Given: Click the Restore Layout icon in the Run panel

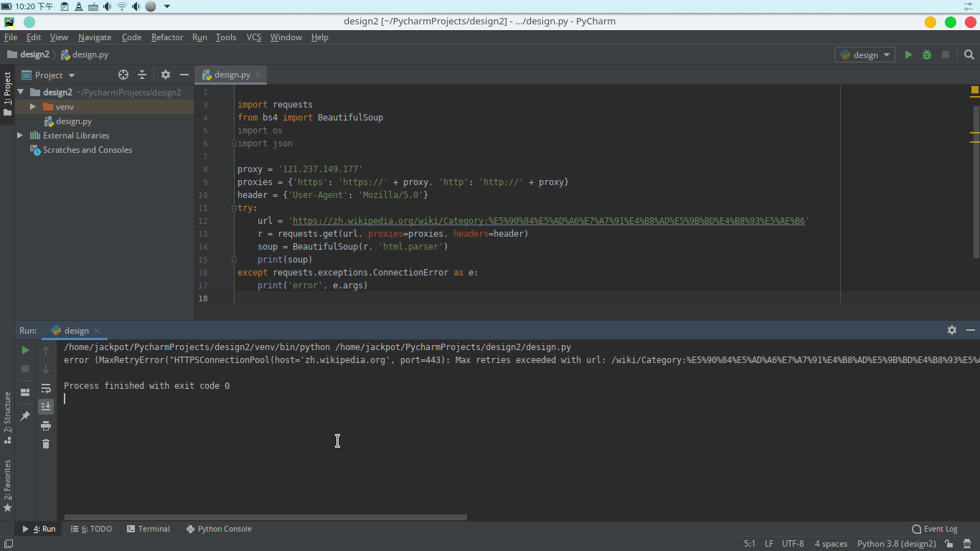Looking at the screenshot, I should 25,392.
